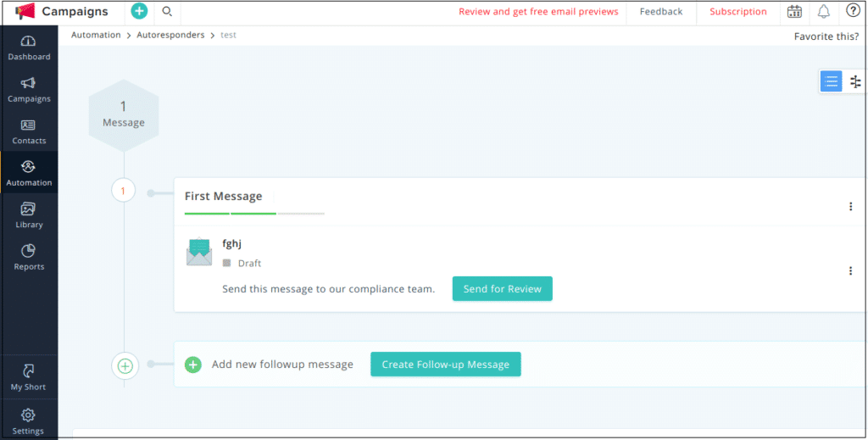Open notifications bell icon

(824, 11)
